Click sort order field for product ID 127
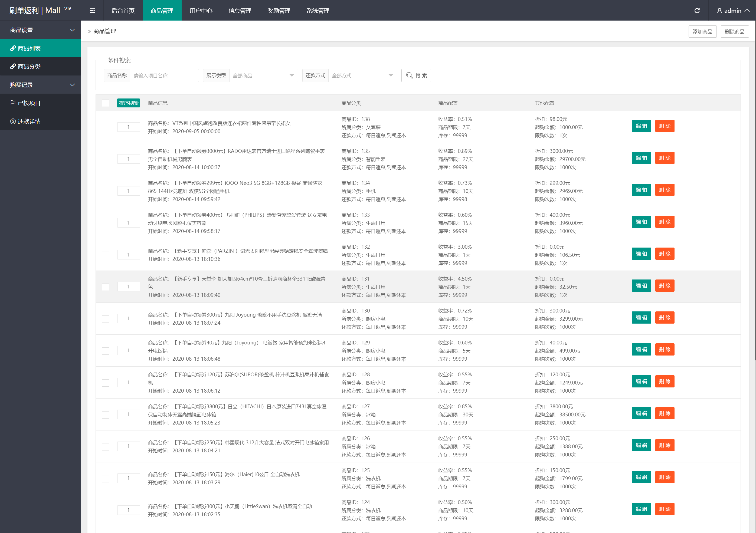 pos(128,414)
